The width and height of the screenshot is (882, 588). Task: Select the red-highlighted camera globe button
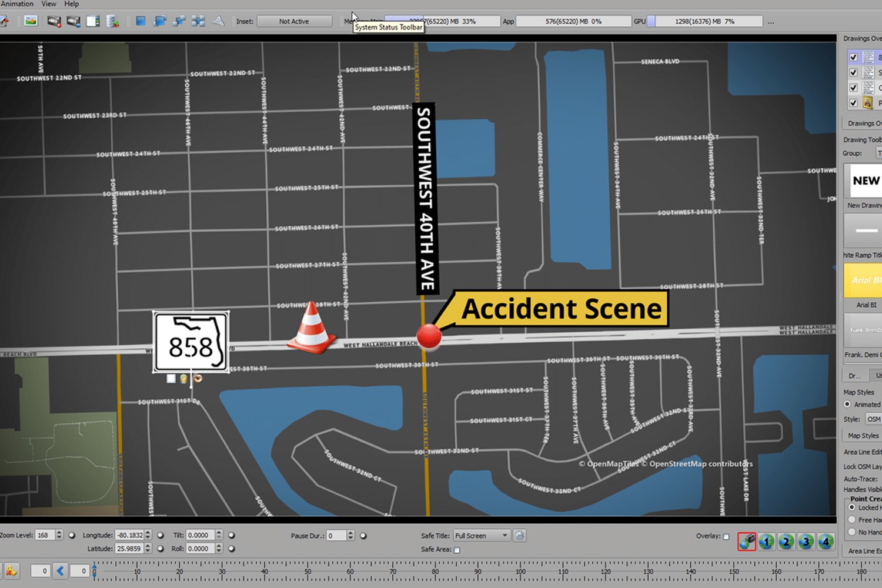point(747,541)
